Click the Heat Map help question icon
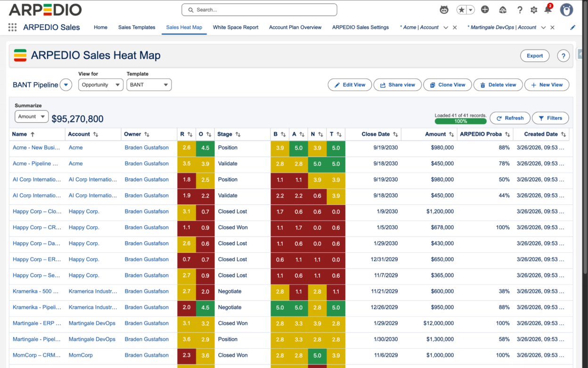Image resolution: width=588 pixels, height=368 pixels. (x=563, y=56)
